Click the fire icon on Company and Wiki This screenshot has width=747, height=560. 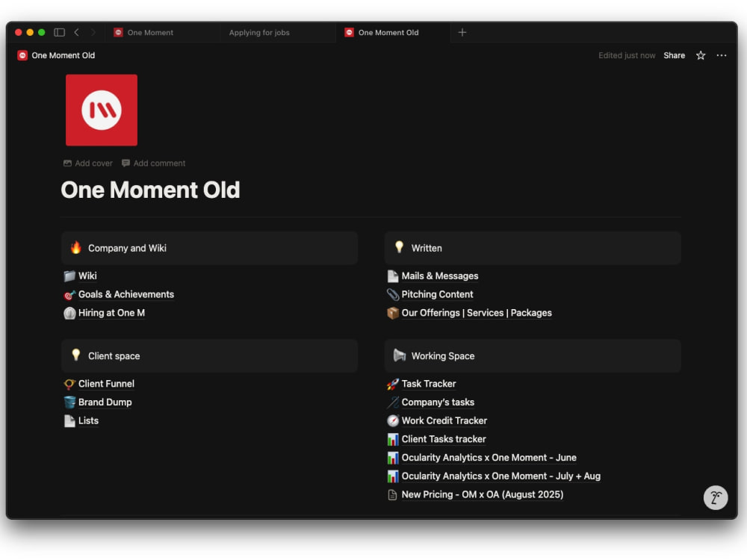tap(75, 248)
